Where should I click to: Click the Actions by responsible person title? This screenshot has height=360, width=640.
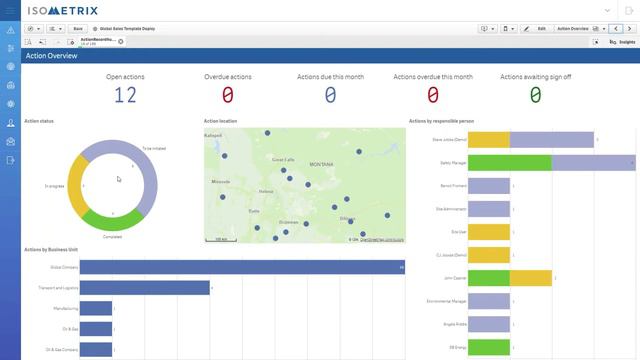click(442, 121)
